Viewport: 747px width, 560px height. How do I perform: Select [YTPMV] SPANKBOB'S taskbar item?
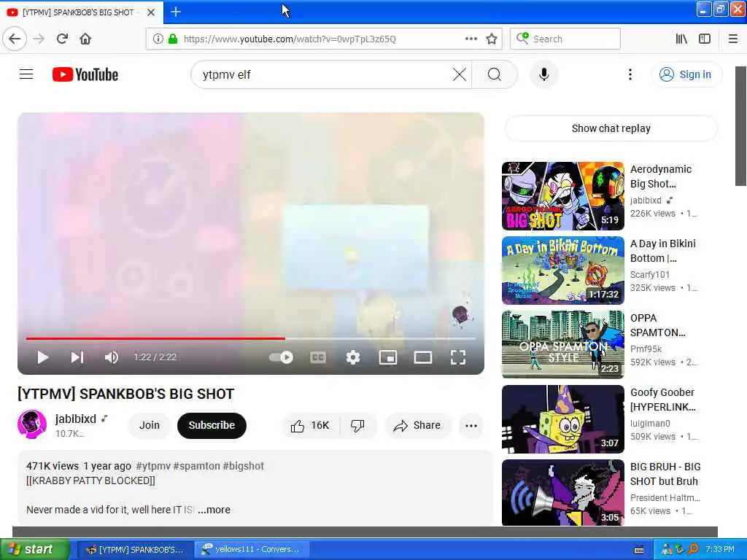135,549
